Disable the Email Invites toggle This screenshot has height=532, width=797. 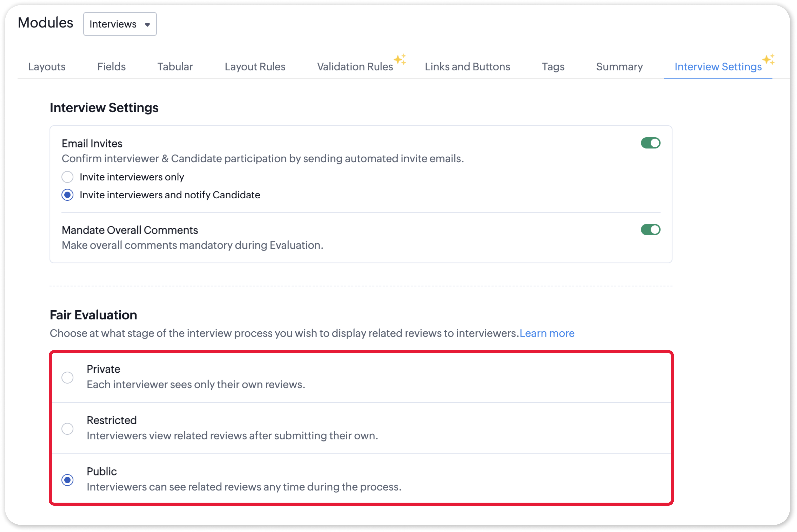pyautogui.click(x=650, y=143)
